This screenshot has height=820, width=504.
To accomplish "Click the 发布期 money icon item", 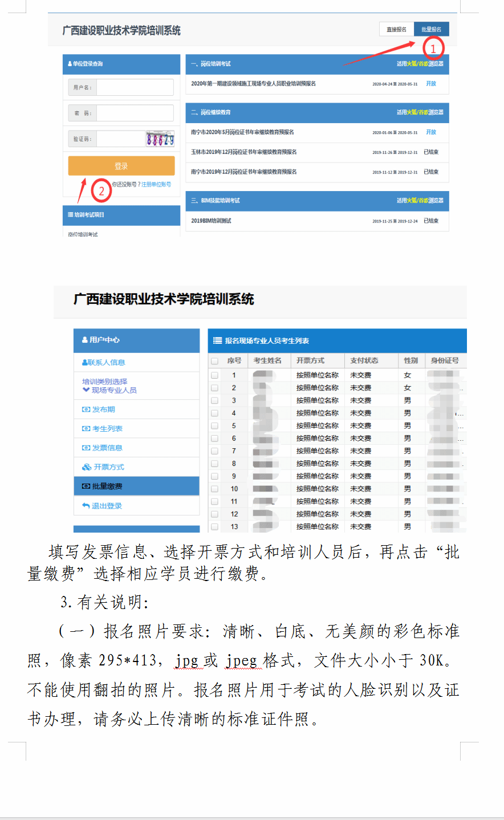I will click(x=86, y=409).
